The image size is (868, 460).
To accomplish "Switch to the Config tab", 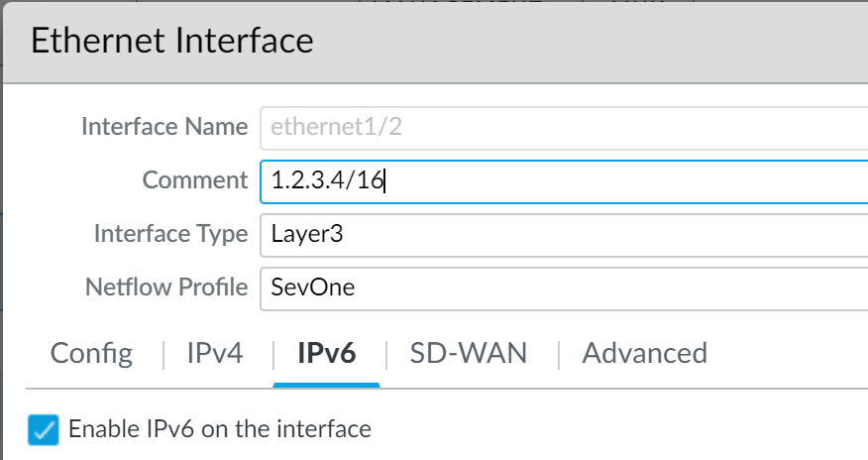I will [91, 353].
